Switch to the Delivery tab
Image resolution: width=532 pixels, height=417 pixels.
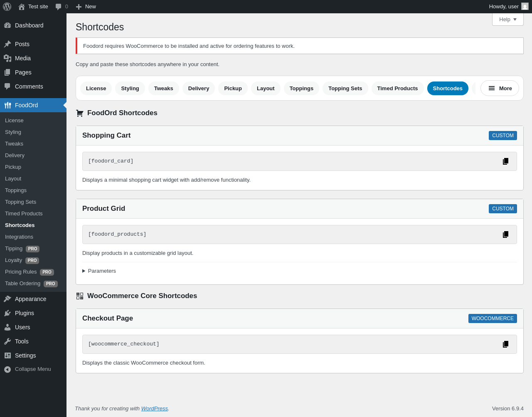click(x=199, y=88)
